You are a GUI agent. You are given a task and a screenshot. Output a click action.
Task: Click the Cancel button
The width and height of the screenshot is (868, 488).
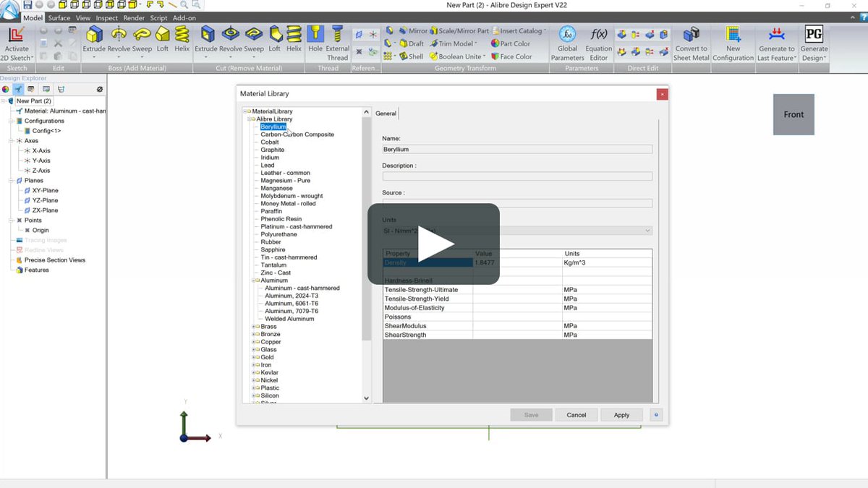tap(576, 415)
